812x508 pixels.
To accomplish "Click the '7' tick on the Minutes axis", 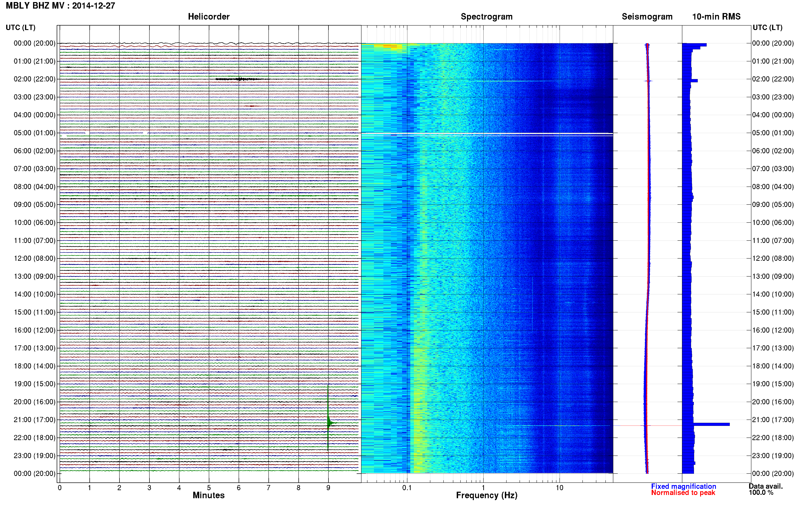I will point(269,488).
